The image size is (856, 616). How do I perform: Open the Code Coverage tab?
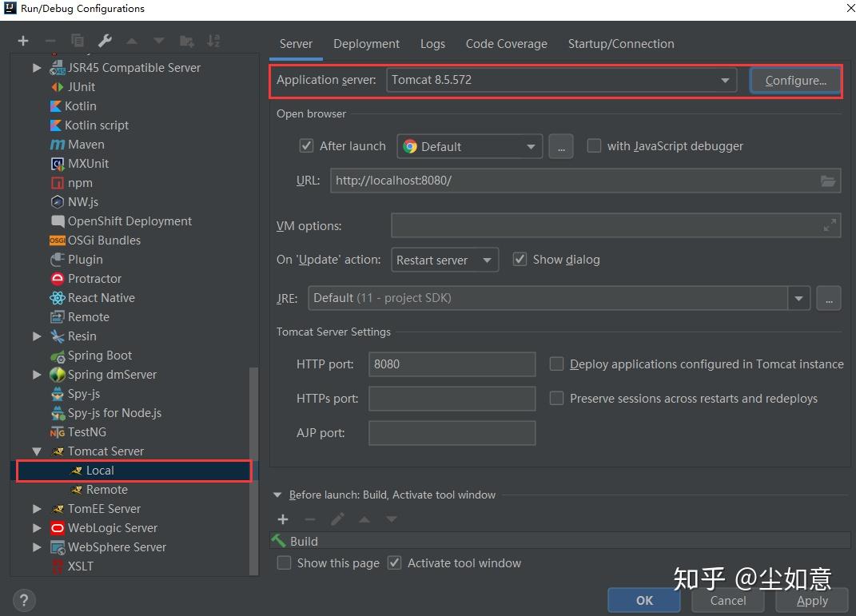click(x=506, y=44)
